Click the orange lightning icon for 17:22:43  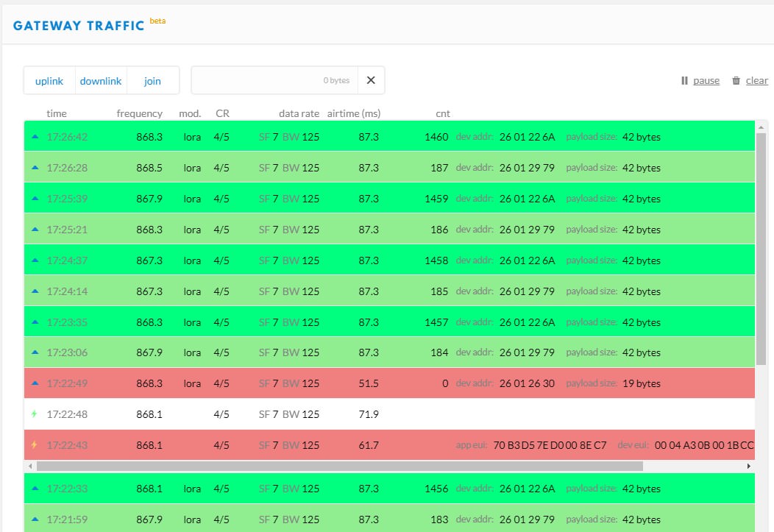[x=34, y=444]
